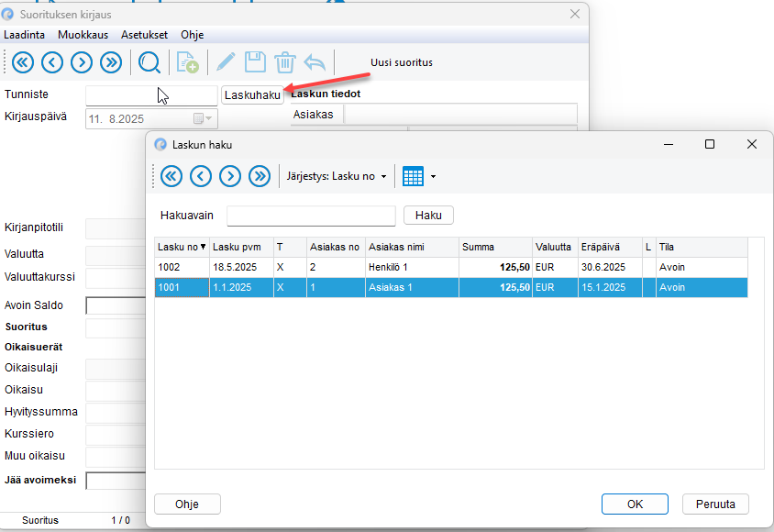Click the 15.1.2025 due date cell
The image size is (774, 532).
click(610, 287)
